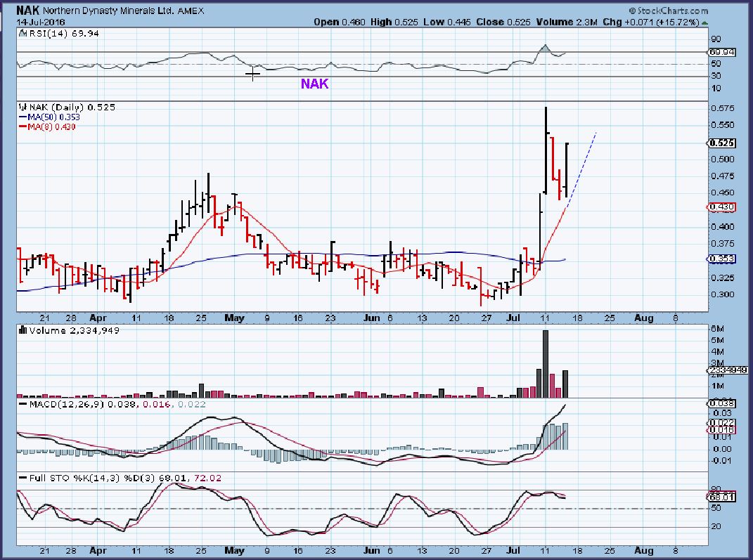Click the red line marker before MA(8)
This screenshot has width=753, height=560.
(x=22, y=126)
